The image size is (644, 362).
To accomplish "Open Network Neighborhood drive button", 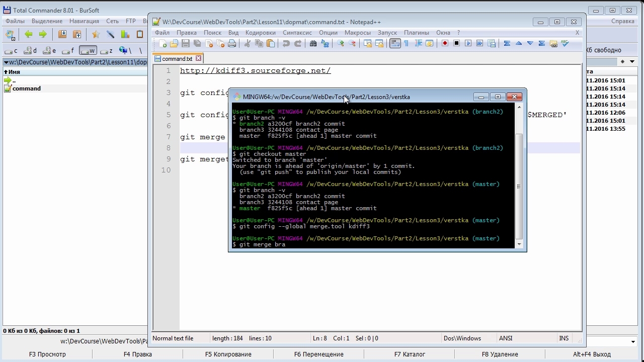I will [x=125, y=50].
